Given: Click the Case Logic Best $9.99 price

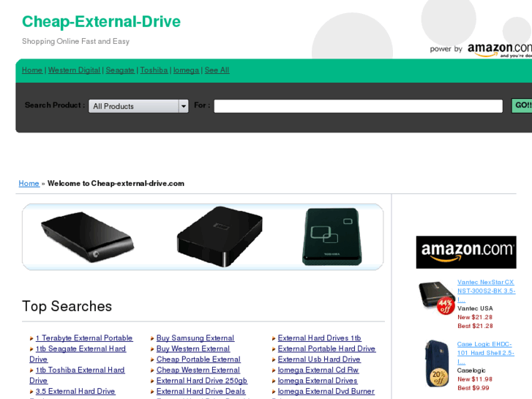Looking at the screenshot, I should pos(473,388).
